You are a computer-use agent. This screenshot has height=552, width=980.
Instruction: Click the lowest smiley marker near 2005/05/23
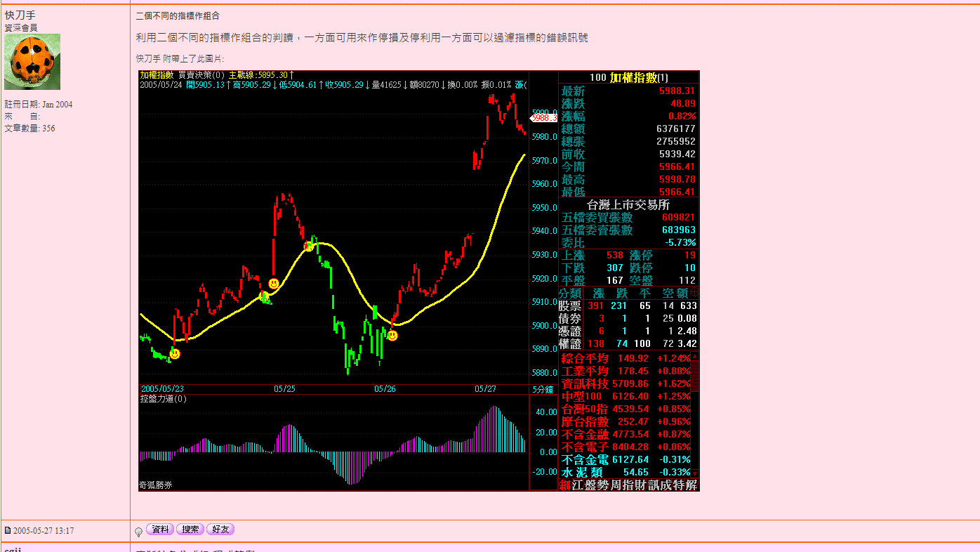[175, 354]
